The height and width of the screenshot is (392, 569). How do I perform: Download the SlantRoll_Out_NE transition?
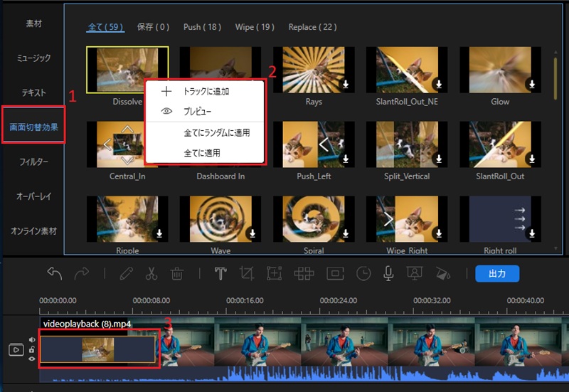(439, 84)
